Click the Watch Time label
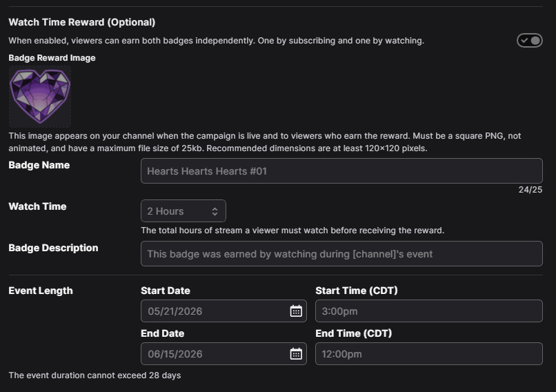Image resolution: width=556 pixels, height=392 pixels. coord(37,206)
